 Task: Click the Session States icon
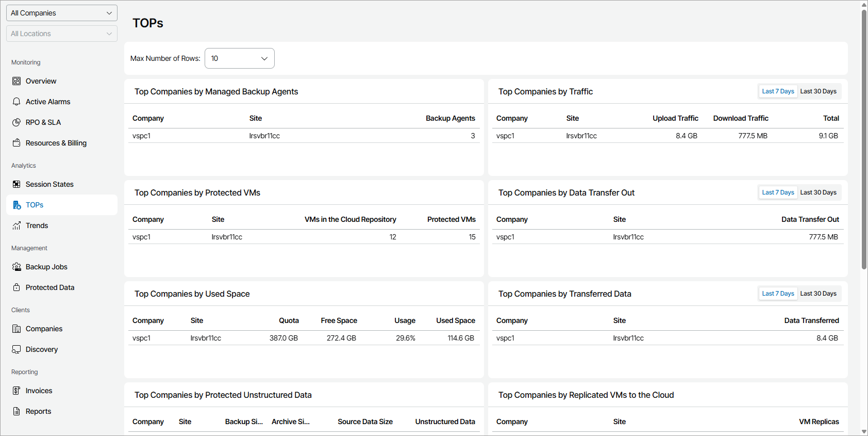16,184
